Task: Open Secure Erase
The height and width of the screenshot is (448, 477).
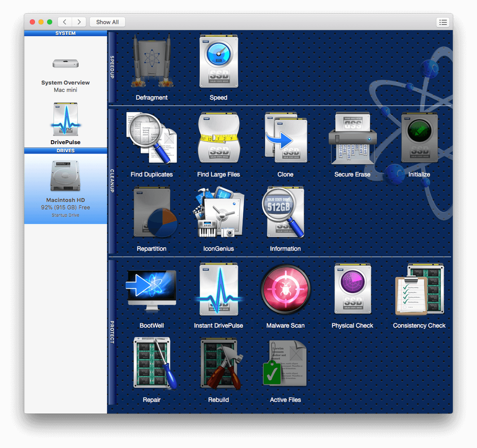Action: (352, 137)
